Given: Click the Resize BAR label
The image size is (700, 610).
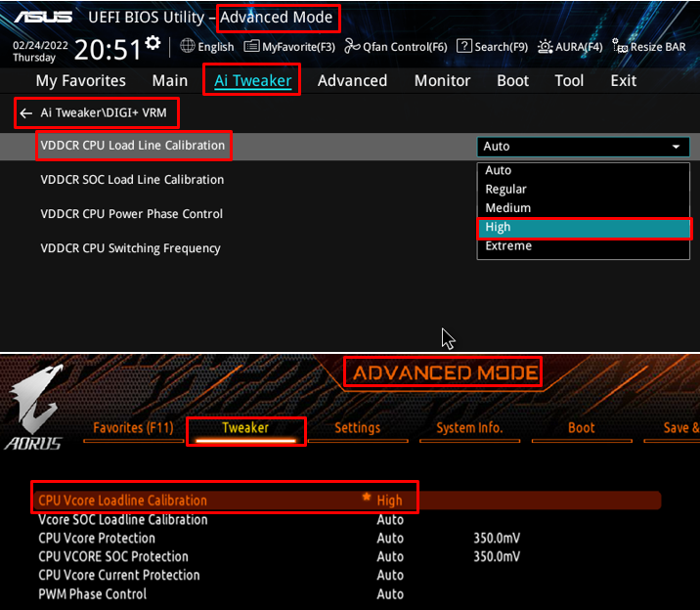Looking at the screenshot, I should click(658, 47).
